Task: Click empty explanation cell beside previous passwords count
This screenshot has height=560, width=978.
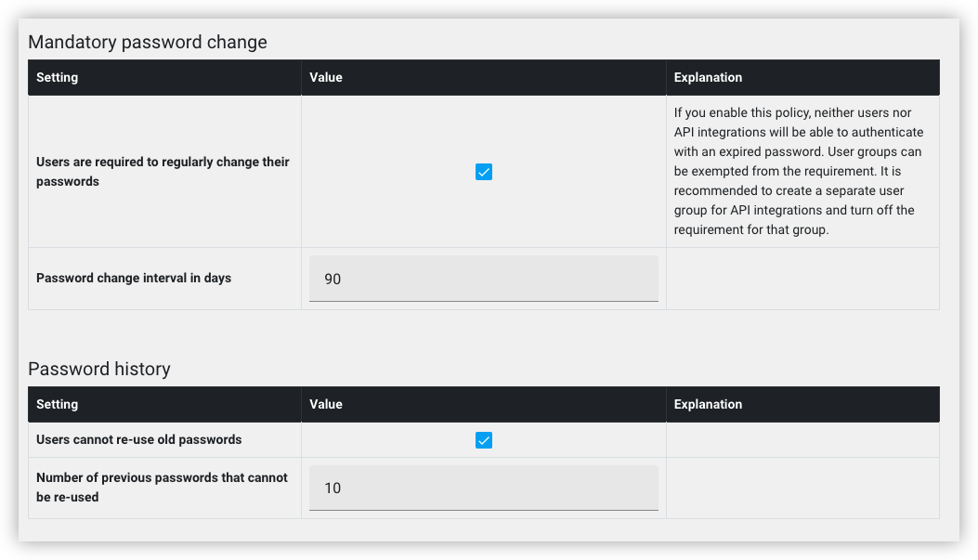Action: point(802,488)
